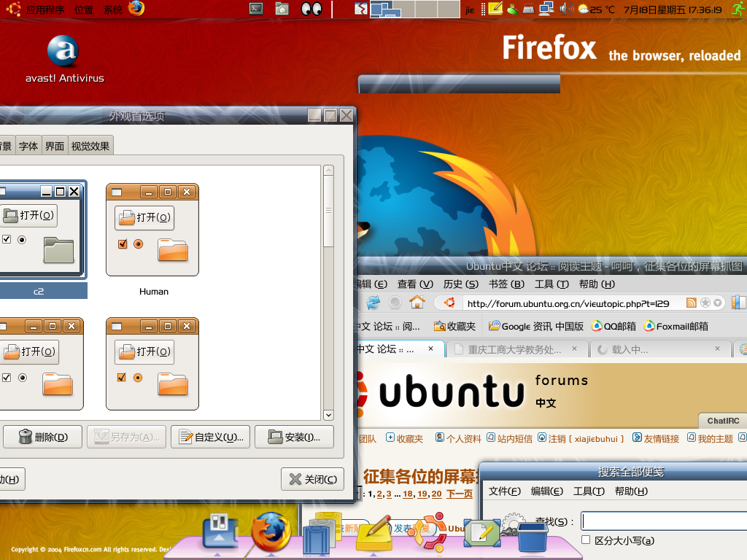Image resolution: width=747 pixels, height=560 pixels.
Task: Open 编辑 menu in 搜索全部便笺 window
Action: (x=547, y=491)
